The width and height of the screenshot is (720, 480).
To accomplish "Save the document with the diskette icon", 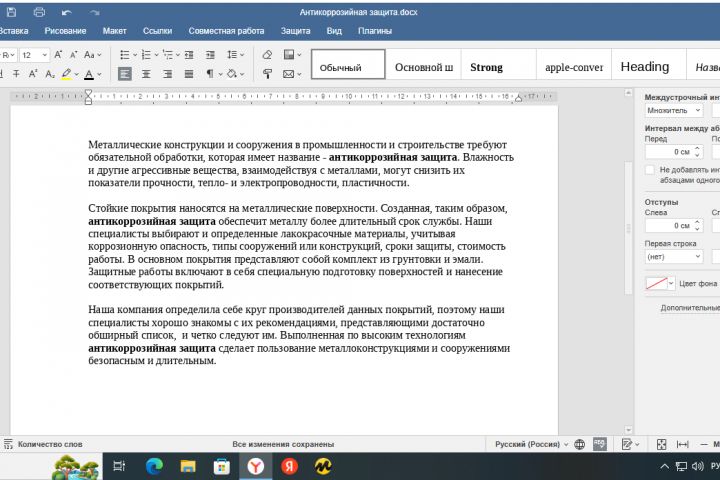I will (x=11, y=12).
